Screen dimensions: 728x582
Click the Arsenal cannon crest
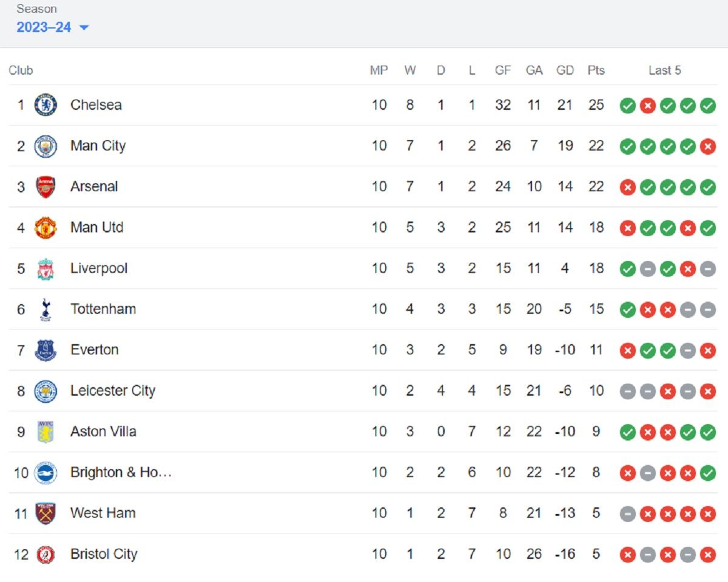(45, 186)
